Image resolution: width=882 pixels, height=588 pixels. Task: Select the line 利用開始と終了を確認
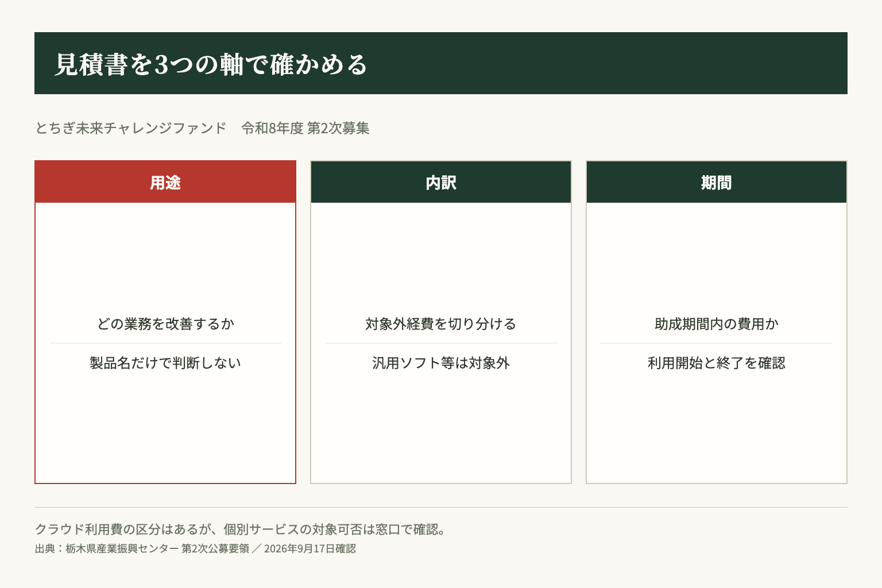717,363
